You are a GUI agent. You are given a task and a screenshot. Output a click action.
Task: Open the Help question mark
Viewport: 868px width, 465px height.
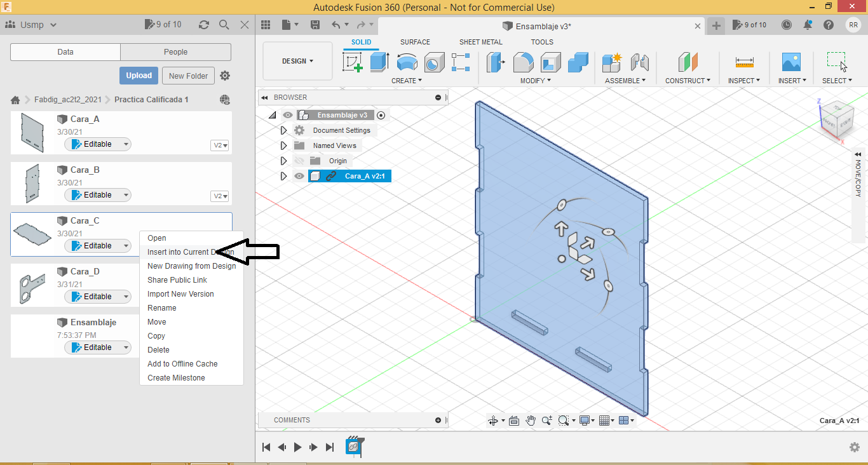click(x=829, y=25)
